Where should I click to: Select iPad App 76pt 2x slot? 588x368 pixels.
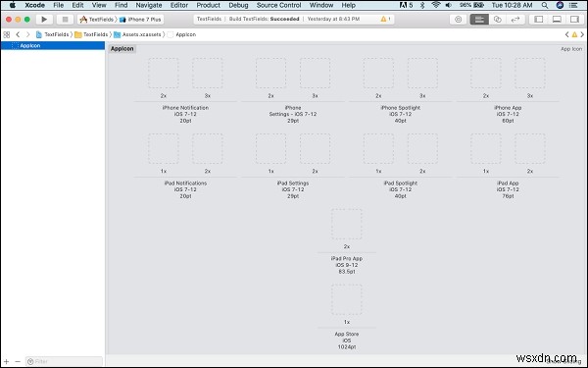(x=530, y=148)
